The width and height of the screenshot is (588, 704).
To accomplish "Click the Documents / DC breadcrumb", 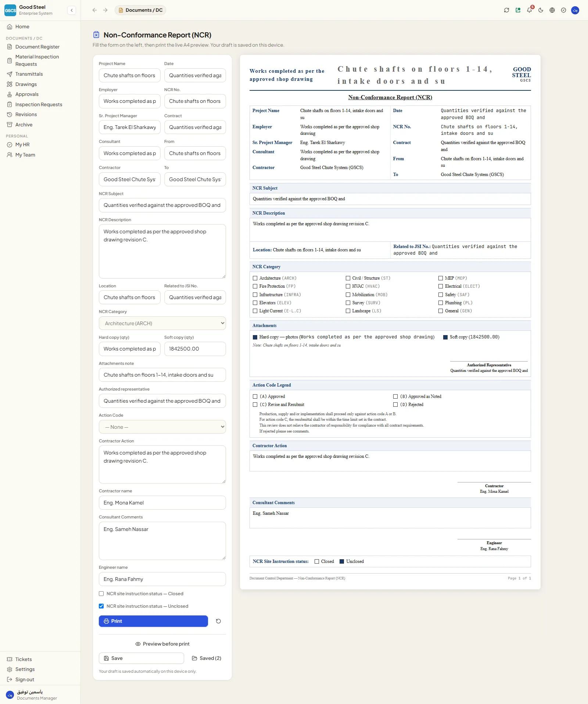I will point(140,10).
